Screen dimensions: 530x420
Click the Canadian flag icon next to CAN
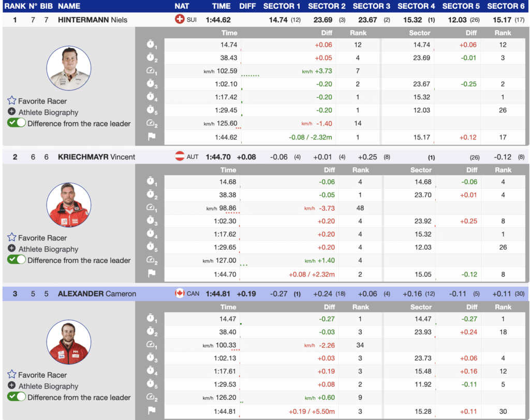tap(180, 294)
